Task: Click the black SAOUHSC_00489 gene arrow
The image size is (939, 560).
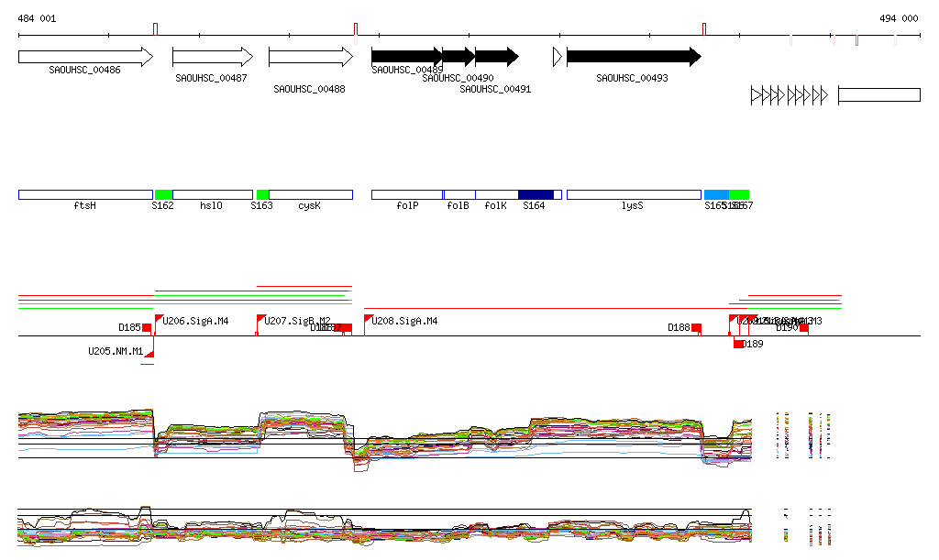Action: click(406, 57)
